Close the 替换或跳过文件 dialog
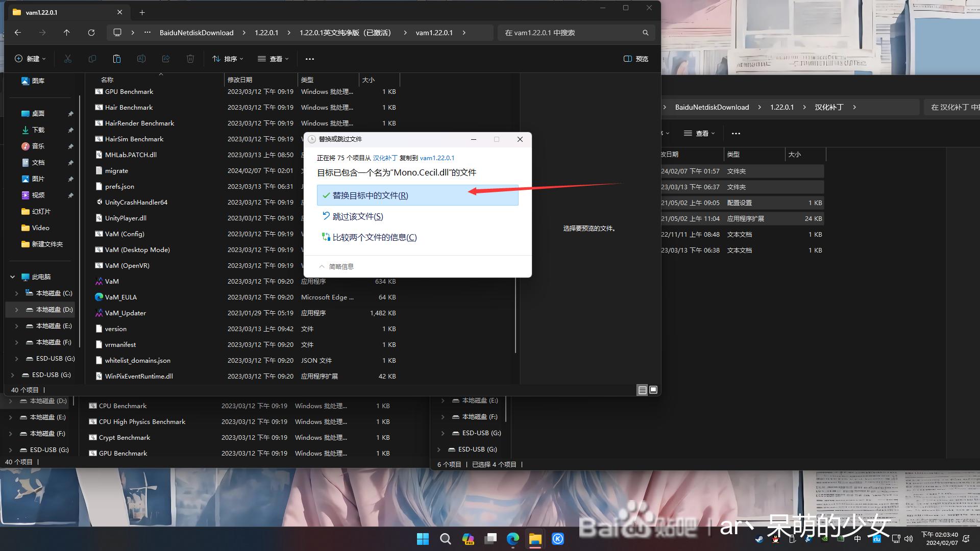Image resolution: width=980 pixels, height=551 pixels. pos(520,139)
